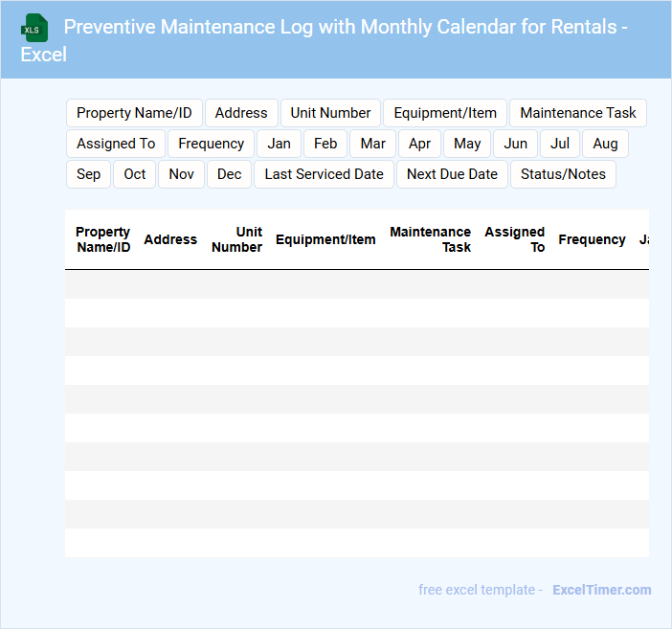Select the Equipment/Item tag
This screenshot has height=629, width=672.
(x=445, y=113)
